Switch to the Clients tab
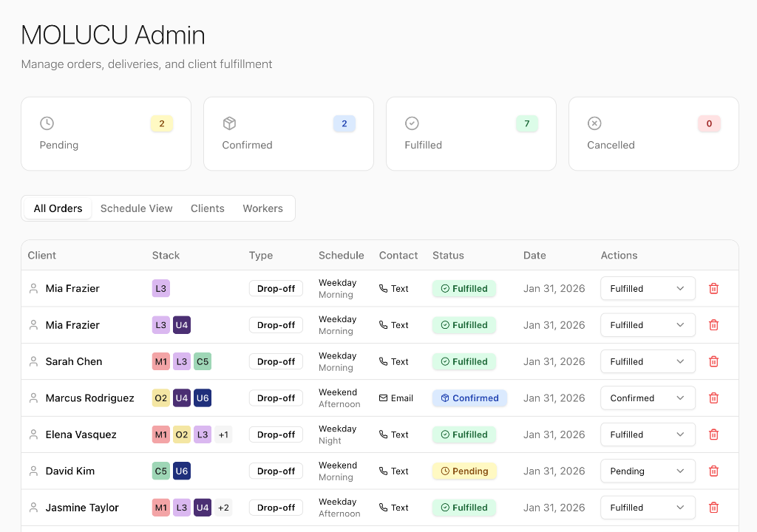This screenshot has width=757, height=532. [208, 208]
